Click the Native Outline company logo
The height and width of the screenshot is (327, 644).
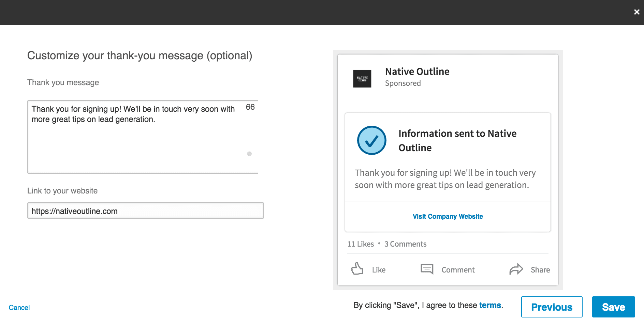click(x=362, y=79)
